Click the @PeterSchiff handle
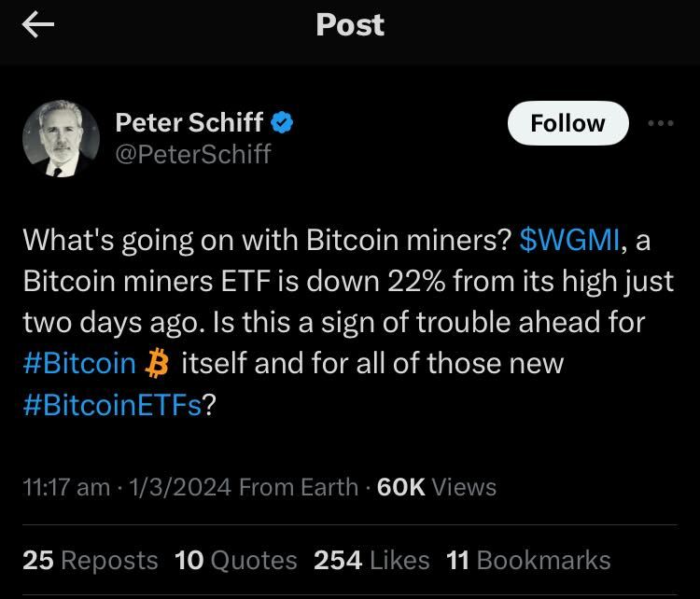Image resolution: width=700 pixels, height=599 pixels. (x=192, y=153)
